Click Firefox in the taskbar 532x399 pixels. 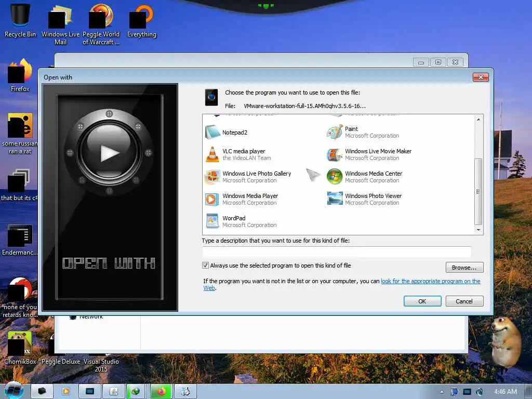(161, 392)
